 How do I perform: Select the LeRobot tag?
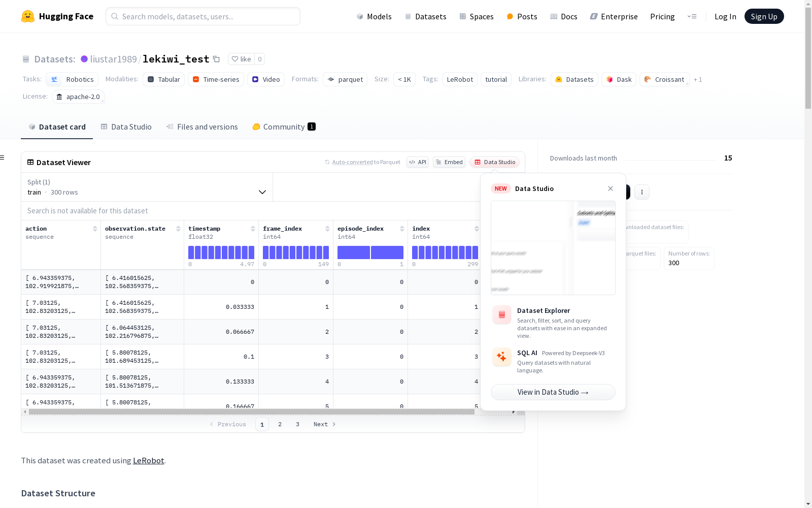[x=460, y=79]
